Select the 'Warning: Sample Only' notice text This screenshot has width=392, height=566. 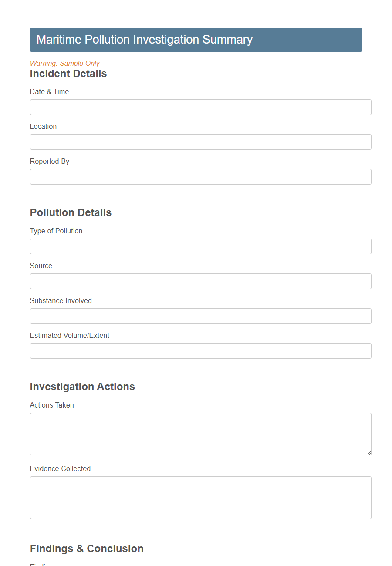[x=64, y=63]
